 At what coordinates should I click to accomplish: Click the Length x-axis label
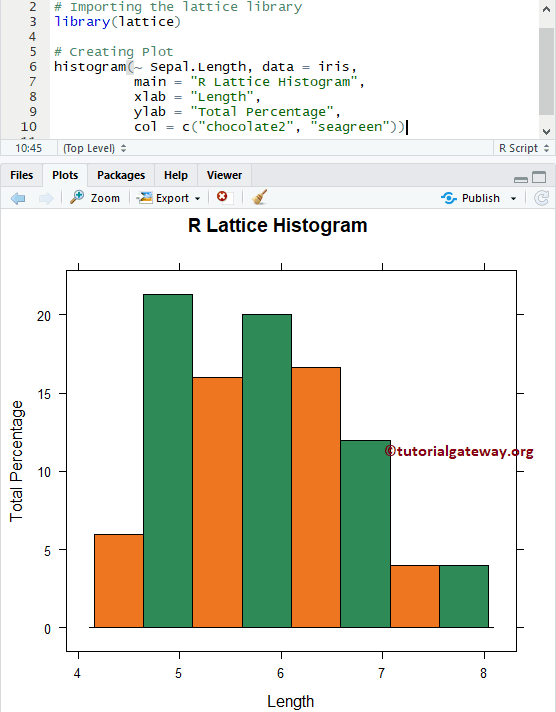pyautogui.click(x=290, y=701)
